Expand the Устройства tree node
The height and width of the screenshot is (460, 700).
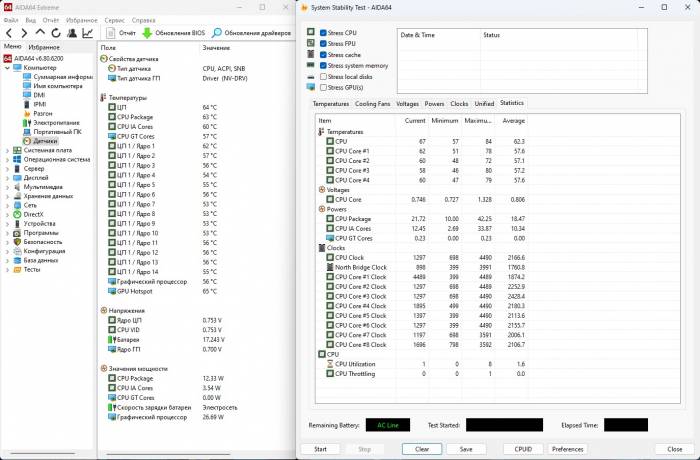[7, 224]
